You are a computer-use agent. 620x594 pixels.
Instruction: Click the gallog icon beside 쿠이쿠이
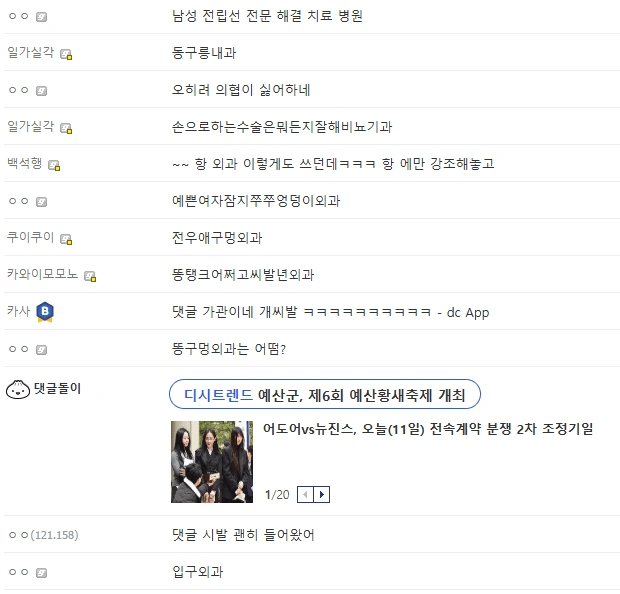pyautogui.click(x=66, y=239)
